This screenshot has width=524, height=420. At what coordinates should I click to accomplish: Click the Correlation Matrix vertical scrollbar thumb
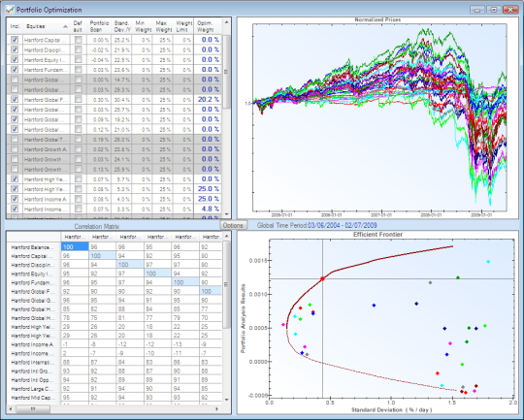point(226,284)
